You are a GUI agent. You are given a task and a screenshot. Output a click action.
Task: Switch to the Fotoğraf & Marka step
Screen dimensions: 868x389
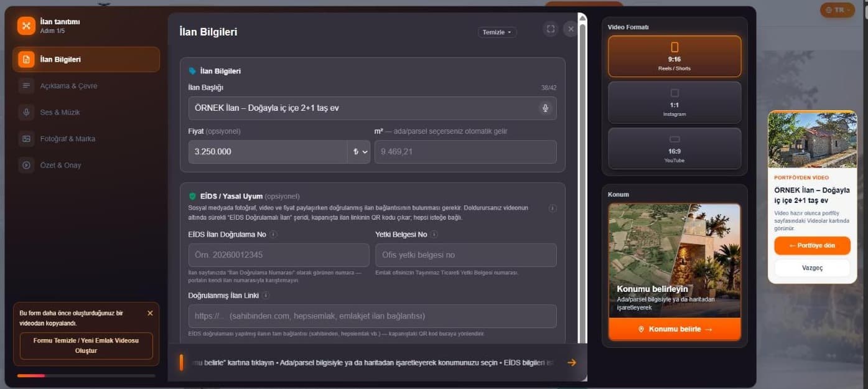(x=86, y=139)
